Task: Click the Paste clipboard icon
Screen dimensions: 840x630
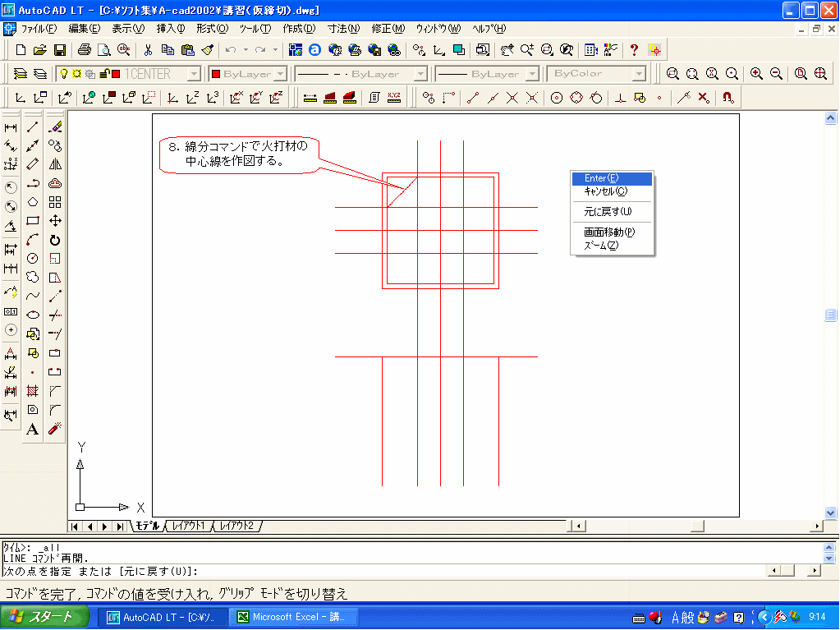Action: pyautogui.click(x=187, y=50)
